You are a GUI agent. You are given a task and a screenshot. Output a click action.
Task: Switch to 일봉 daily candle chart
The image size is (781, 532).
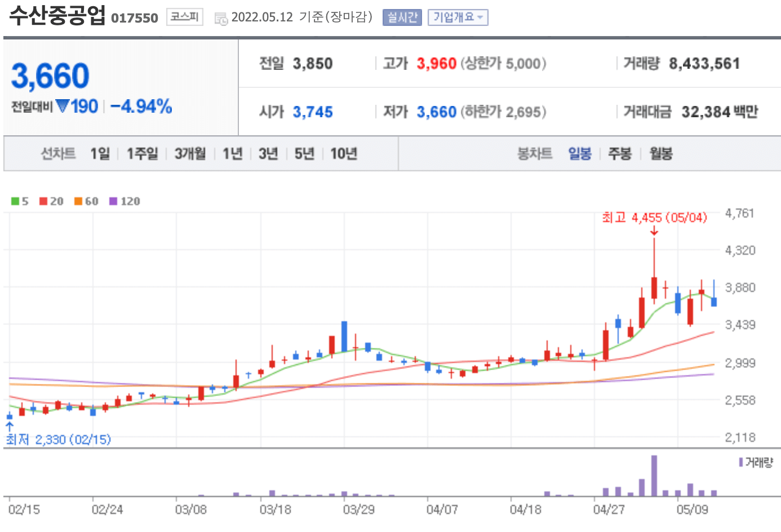[x=580, y=153]
